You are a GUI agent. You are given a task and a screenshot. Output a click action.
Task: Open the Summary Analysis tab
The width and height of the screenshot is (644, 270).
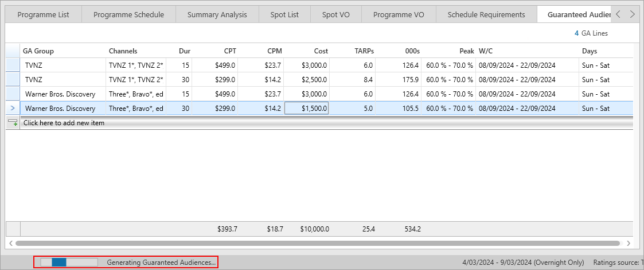pyautogui.click(x=217, y=15)
